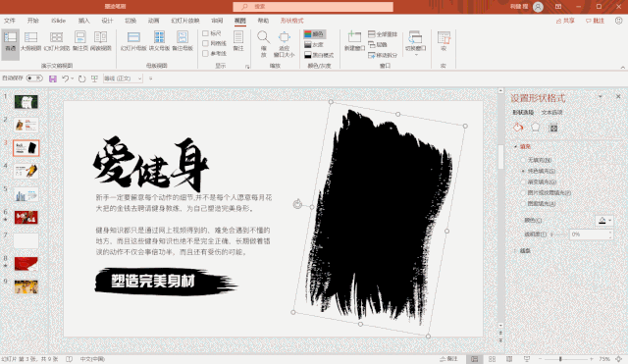Screen dimensions: 628x364
Task: Click the Notes (备注) ribbon icon
Action: coord(238,41)
